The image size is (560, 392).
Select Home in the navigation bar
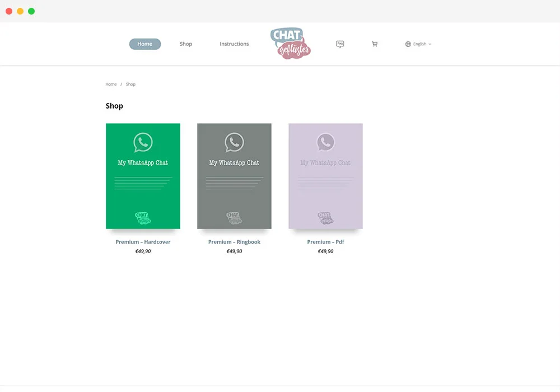pyautogui.click(x=144, y=44)
